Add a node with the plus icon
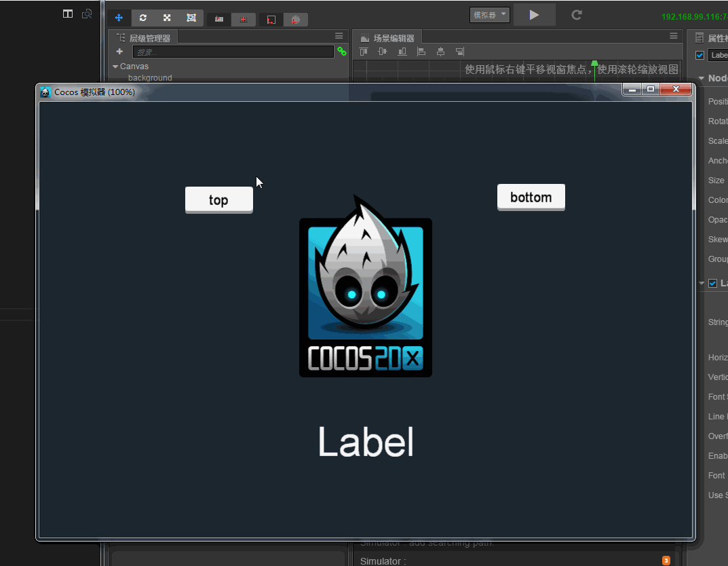Image resolution: width=728 pixels, height=566 pixels. tap(119, 52)
